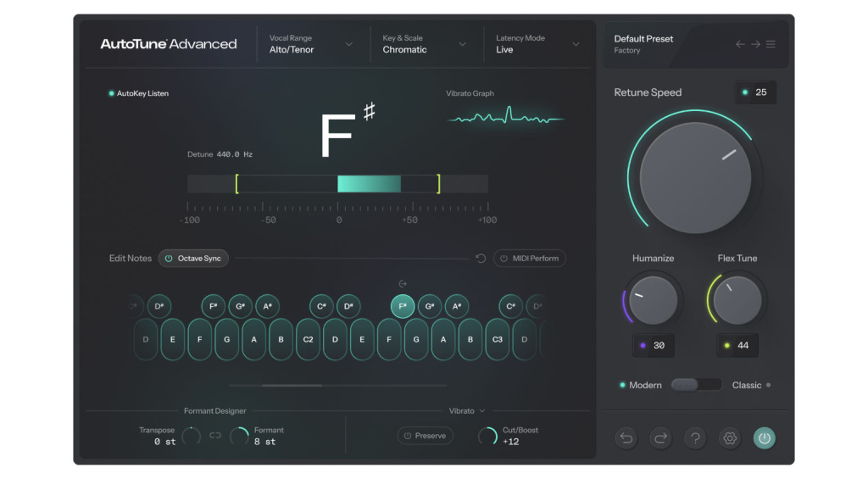The image size is (868, 479).
Task: Click the Humanize knob
Action: coord(654,300)
